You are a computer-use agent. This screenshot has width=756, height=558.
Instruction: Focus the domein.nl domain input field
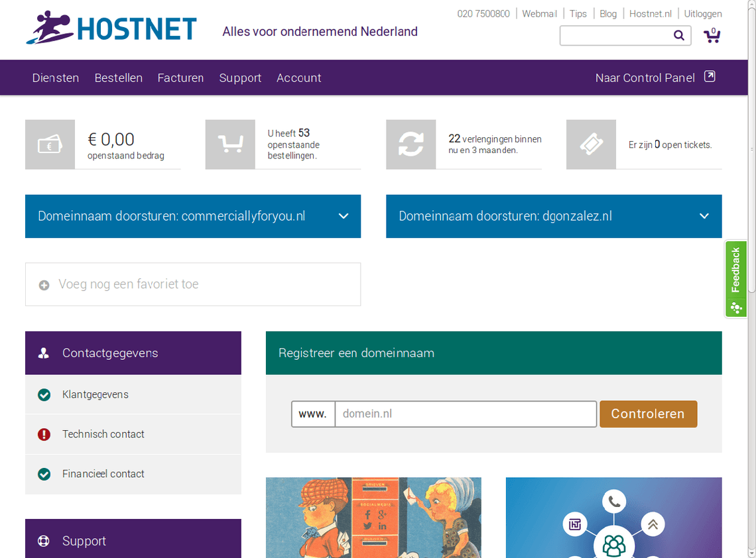coord(466,414)
